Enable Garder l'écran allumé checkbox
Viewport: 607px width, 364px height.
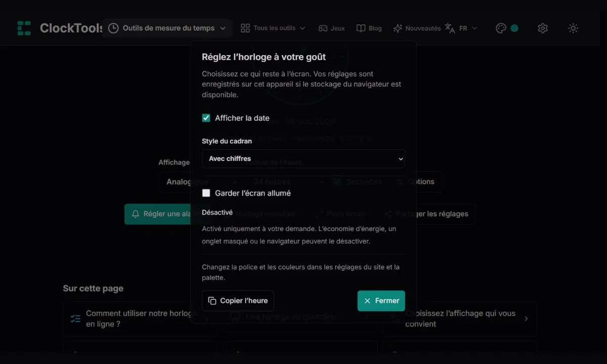[206, 193]
